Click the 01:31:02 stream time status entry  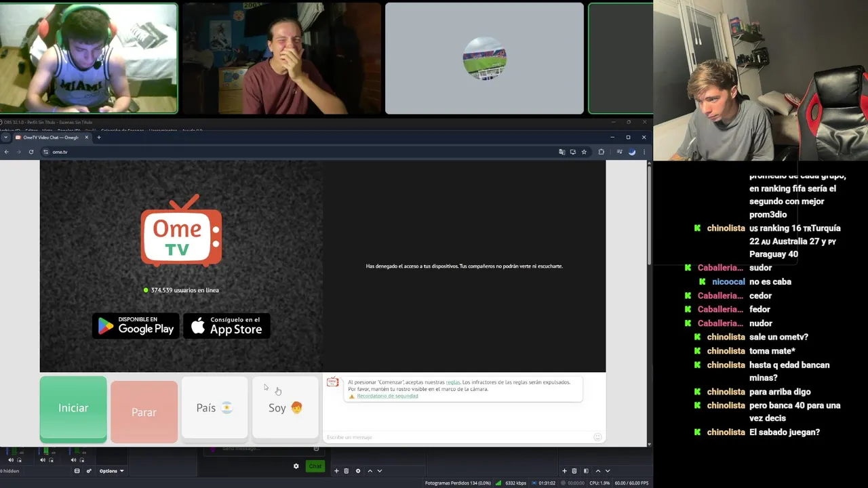point(547,483)
